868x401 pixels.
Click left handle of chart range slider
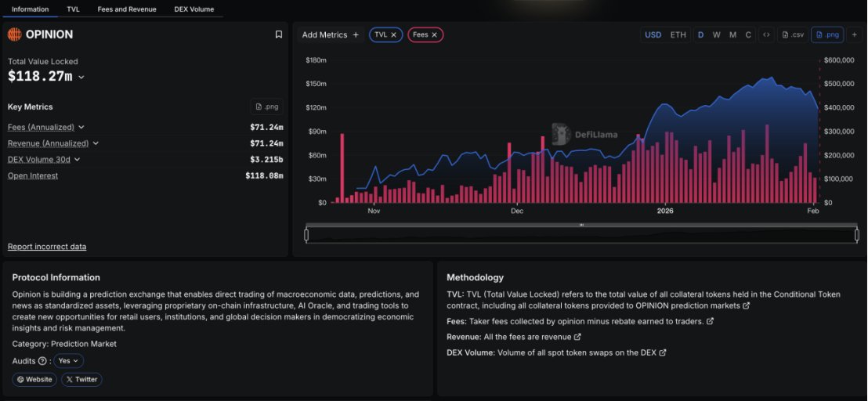pyautogui.click(x=306, y=235)
